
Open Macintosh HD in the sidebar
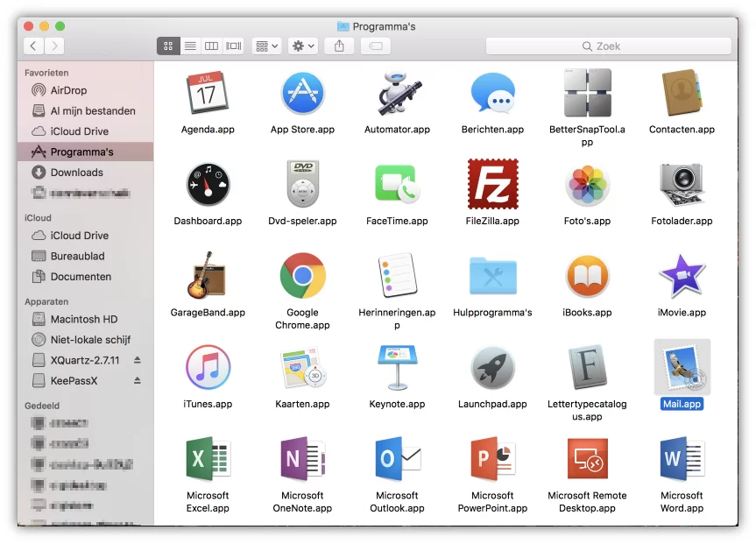85,319
